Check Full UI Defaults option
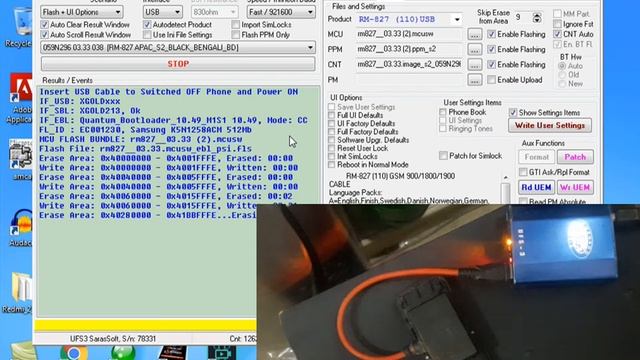This screenshot has height=360, width=640. (331, 115)
